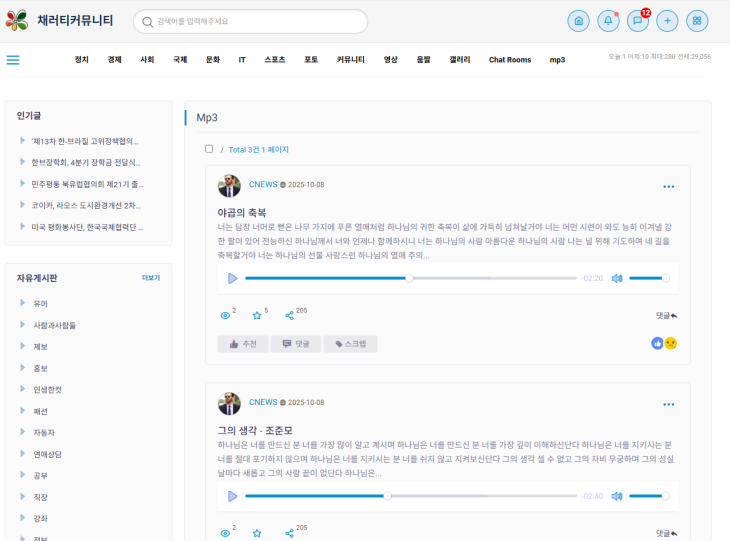Open the notifications bell
The height and width of the screenshot is (541, 730).
click(608, 21)
